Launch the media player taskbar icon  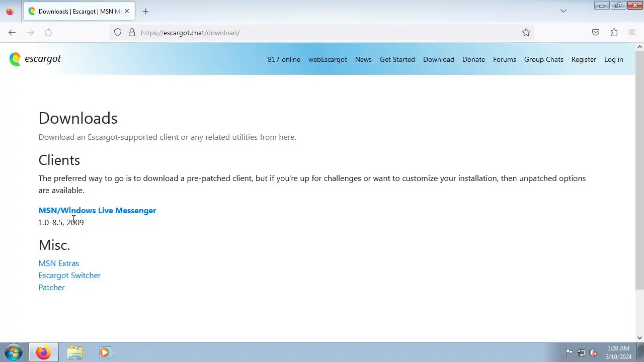pyautogui.click(x=105, y=352)
